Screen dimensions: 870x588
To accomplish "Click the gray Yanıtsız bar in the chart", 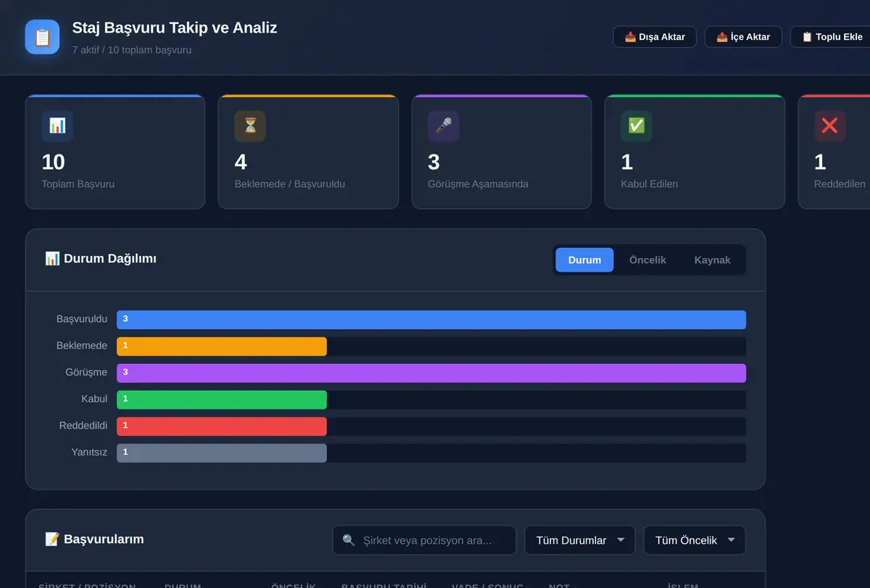I will 222,453.
